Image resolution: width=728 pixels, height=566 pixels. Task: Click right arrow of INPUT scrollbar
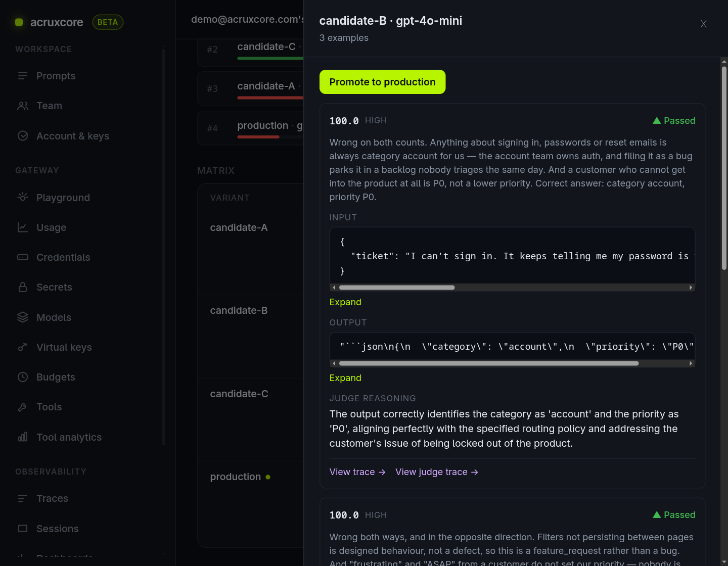tap(691, 288)
